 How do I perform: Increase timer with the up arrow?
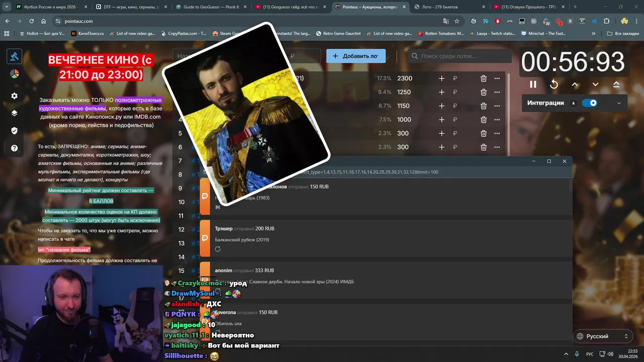tap(575, 84)
